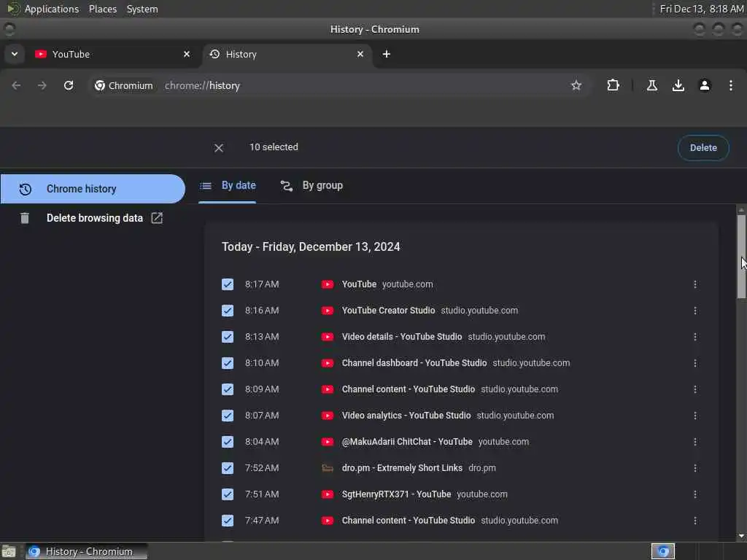The width and height of the screenshot is (747, 560).
Task: Open actions menu for 8:09 AM Channel content
Action: (695, 389)
